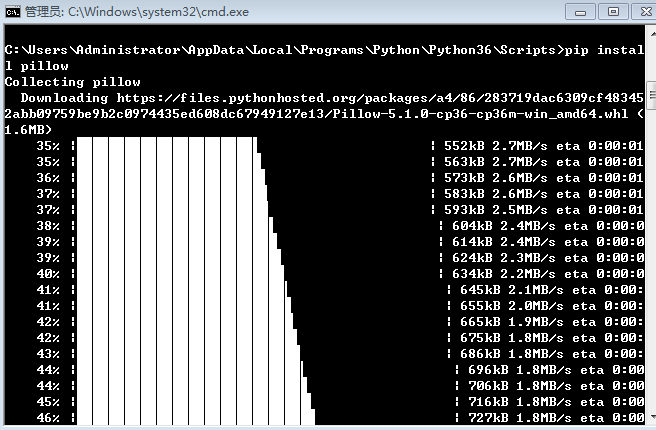
Task: Click the progress row reading 573kB
Action: [340, 177]
